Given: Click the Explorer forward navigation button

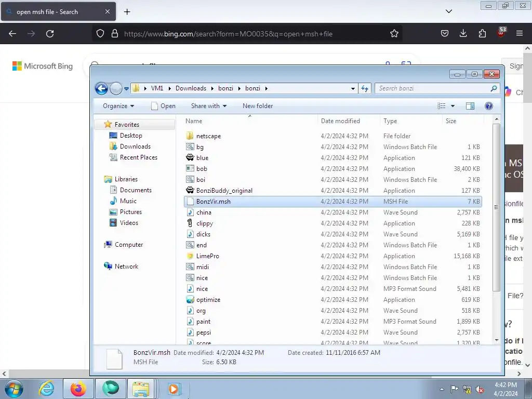Looking at the screenshot, I should point(116,88).
